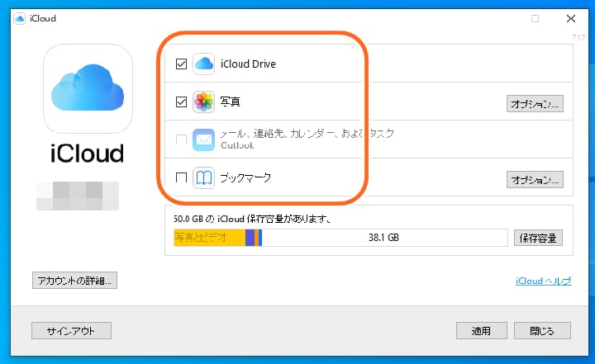Screen dimensions: 595x364
Task: Click the Bookmarks open-book icon
Action: click(x=204, y=177)
